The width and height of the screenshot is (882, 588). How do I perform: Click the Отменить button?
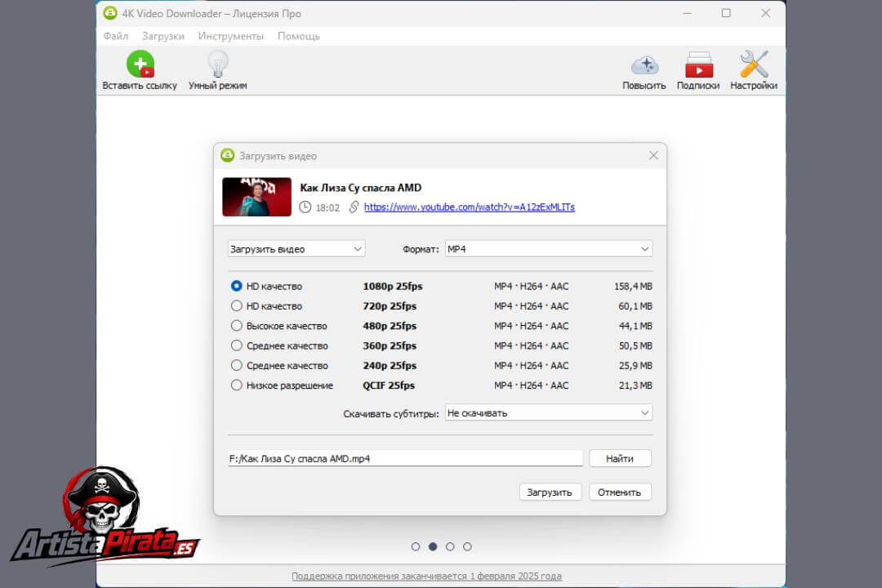pyautogui.click(x=619, y=492)
